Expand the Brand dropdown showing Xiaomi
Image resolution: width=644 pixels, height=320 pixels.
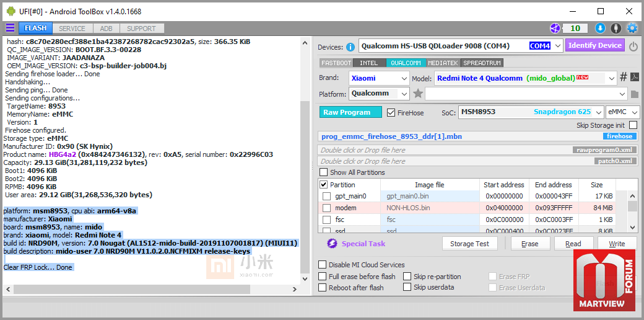(379, 78)
